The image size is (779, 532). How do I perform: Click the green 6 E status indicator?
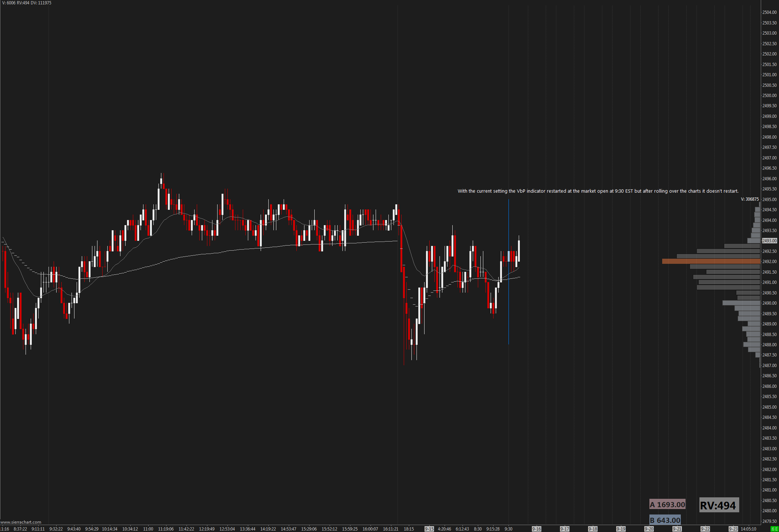pyautogui.click(x=774, y=529)
